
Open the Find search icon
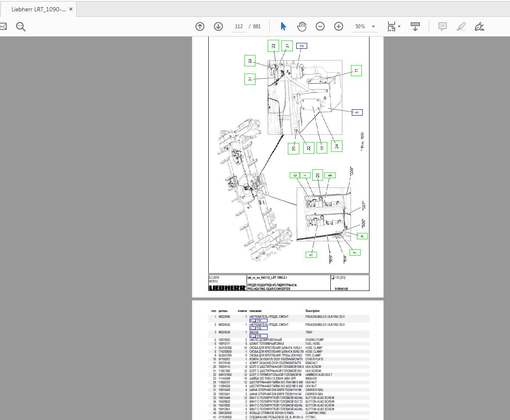point(20,26)
